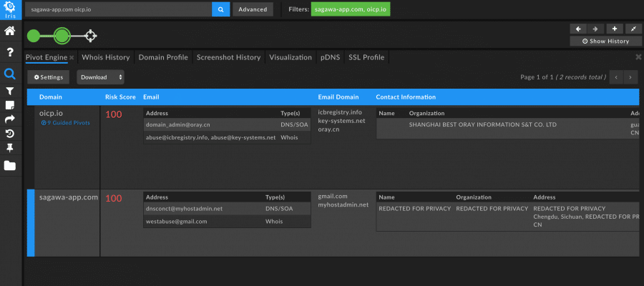The image size is (644, 286).
Task: Switch to the pDNS tab
Action: click(330, 57)
